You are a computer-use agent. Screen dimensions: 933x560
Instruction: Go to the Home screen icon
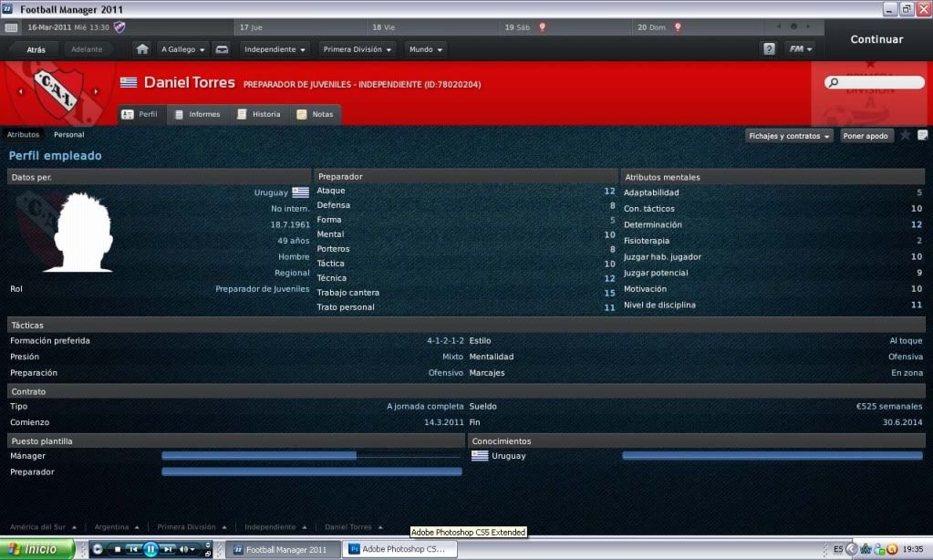point(142,49)
